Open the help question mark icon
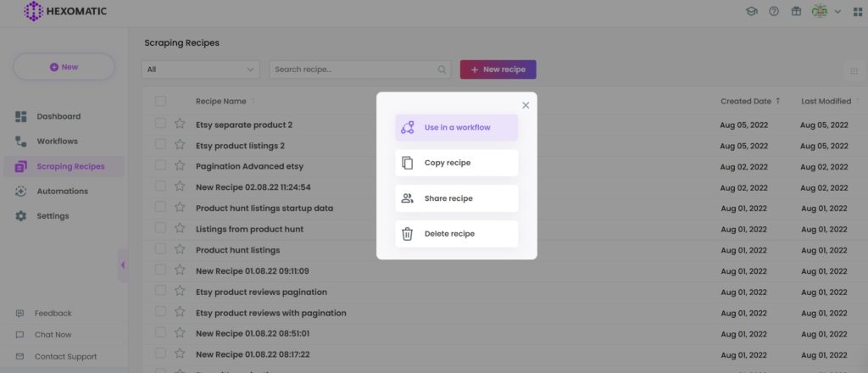Viewport: 868px width, 373px height. point(774,11)
